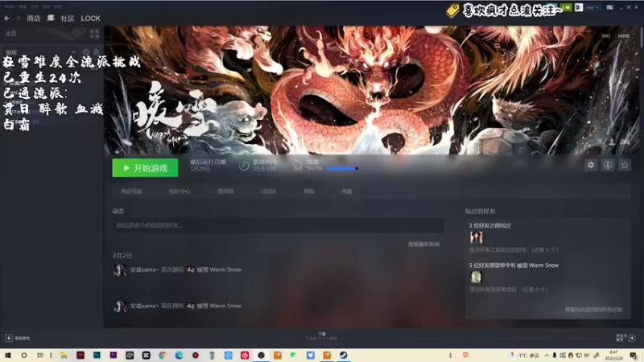Click scrollbar at right edge of game page

(642, 37)
